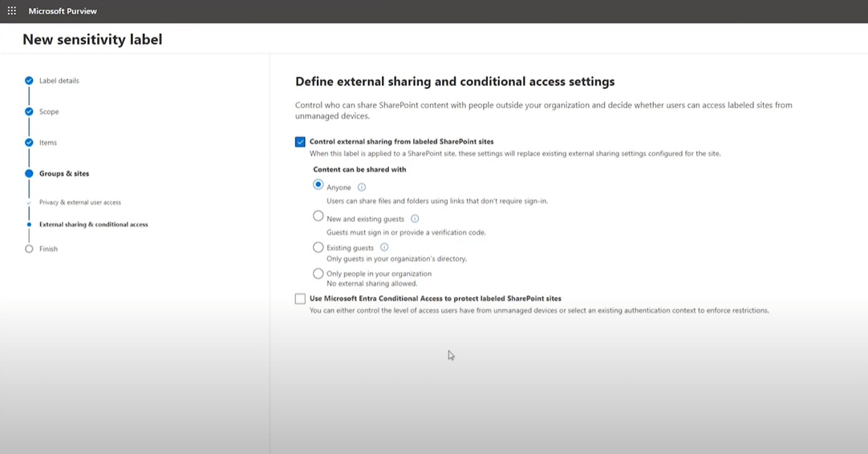Choose the Existing guests radio option
The width and height of the screenshot is (868, 454).
click(318, 248)
